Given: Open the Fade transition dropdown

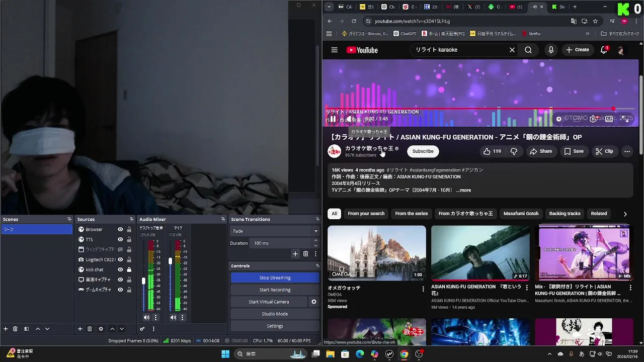Looking at the screenshot, I should pos(275,231).
